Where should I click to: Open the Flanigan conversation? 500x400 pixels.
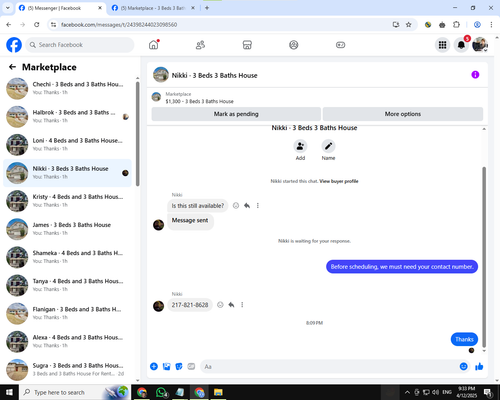pos(67,313)
